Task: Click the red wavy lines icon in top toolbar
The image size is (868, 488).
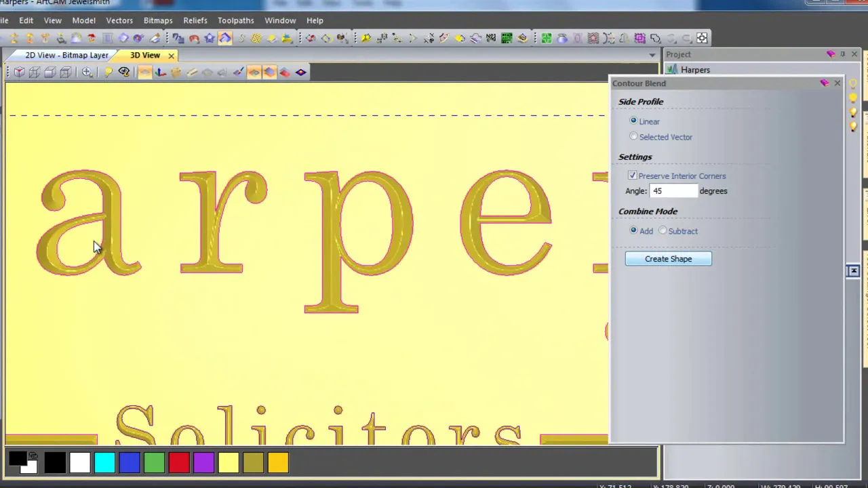Action: point(593,38)
